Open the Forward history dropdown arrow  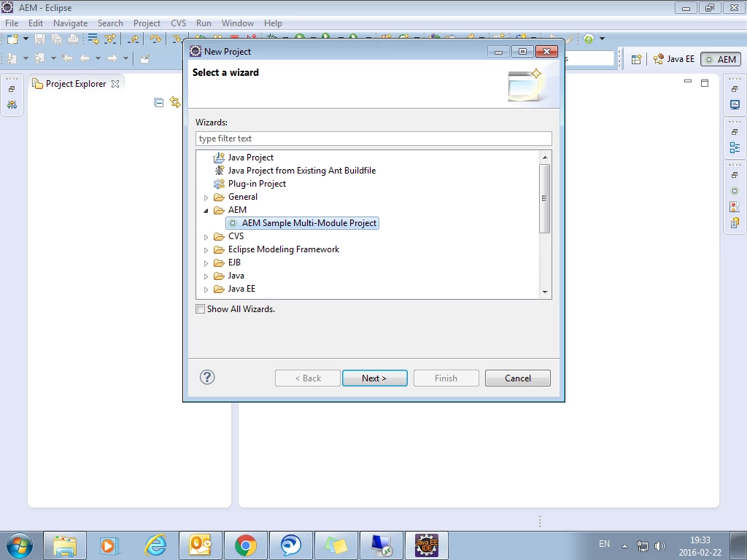point(125,58)
